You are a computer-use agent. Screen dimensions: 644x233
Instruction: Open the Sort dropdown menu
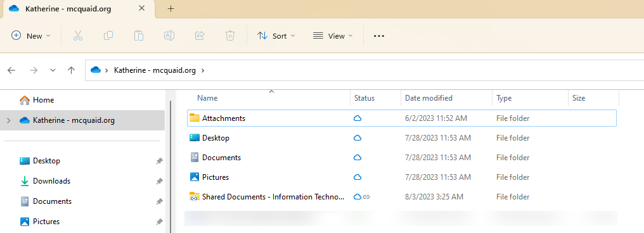(276, 35)
